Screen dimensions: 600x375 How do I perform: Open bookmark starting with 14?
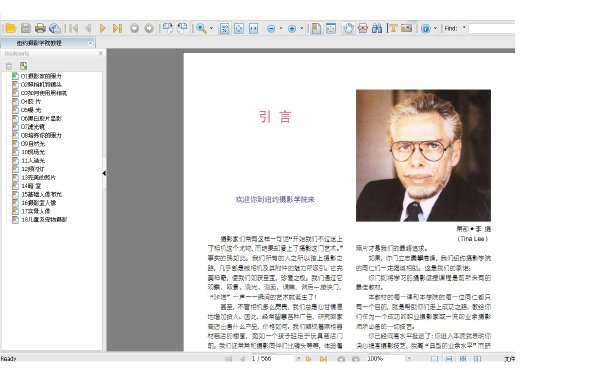tap(31, 186)
